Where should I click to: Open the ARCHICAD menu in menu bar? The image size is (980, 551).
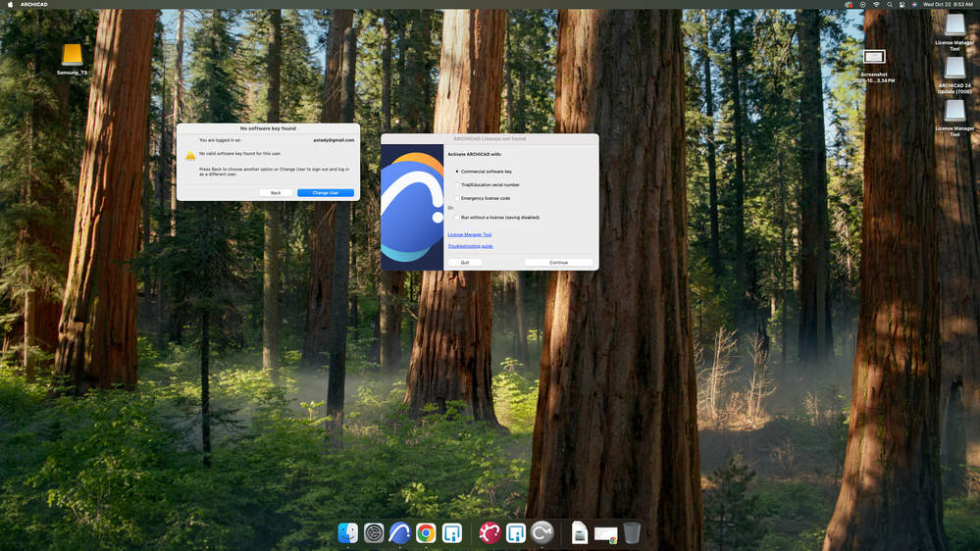point(33,4)
